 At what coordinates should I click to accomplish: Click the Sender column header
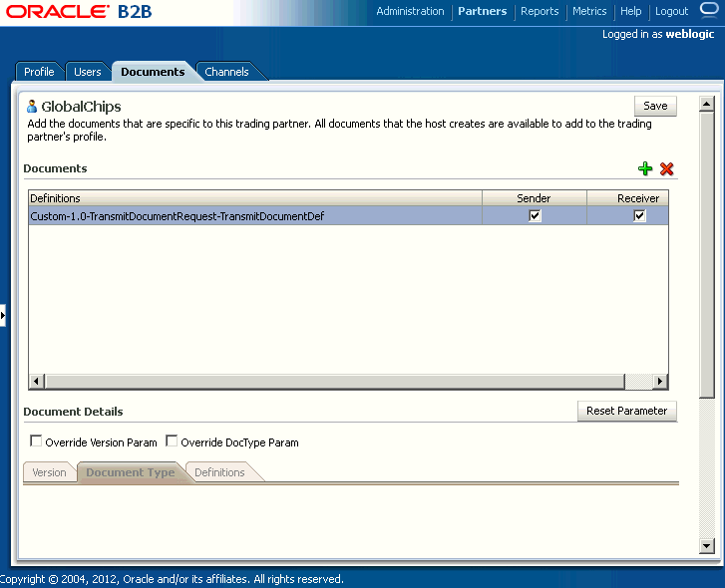[535, 198]
